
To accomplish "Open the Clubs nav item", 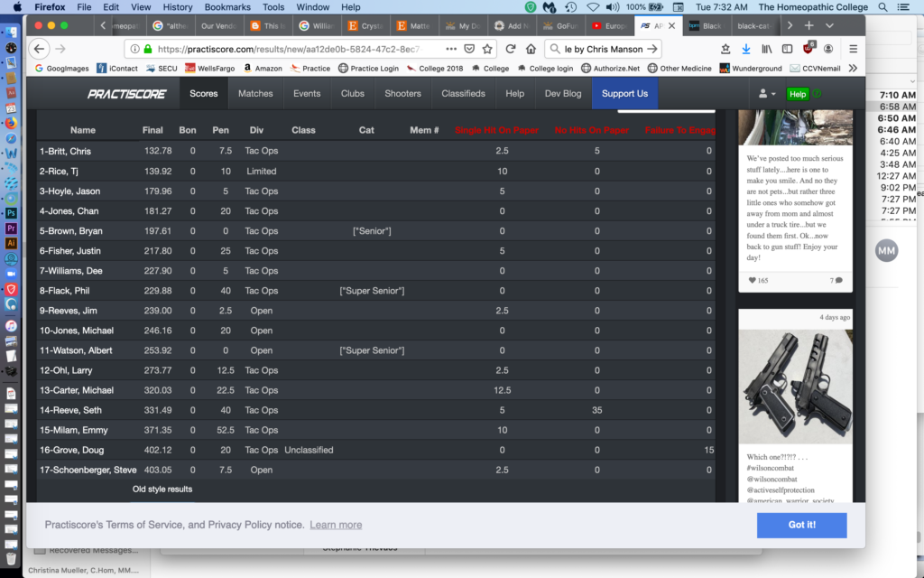I will [x=353, y=94].
